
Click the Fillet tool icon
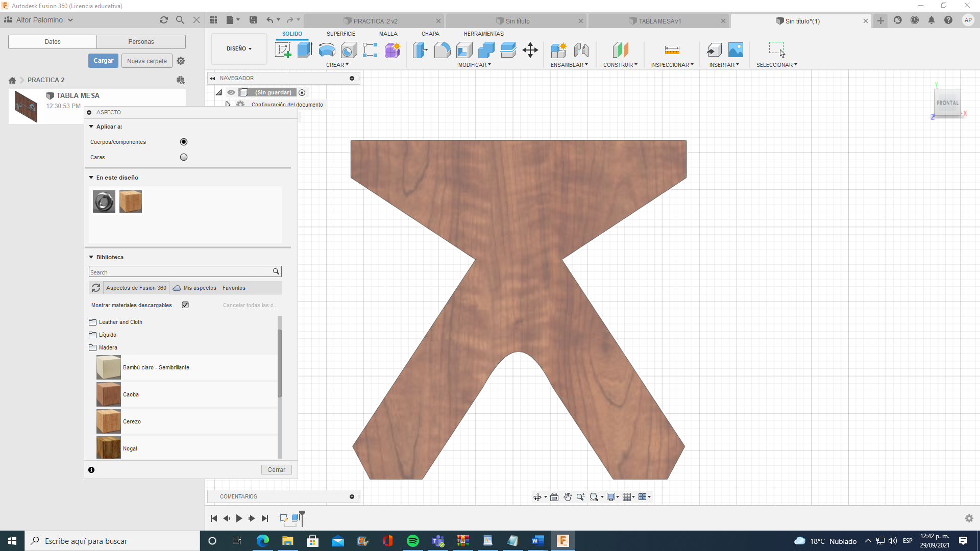442,50
